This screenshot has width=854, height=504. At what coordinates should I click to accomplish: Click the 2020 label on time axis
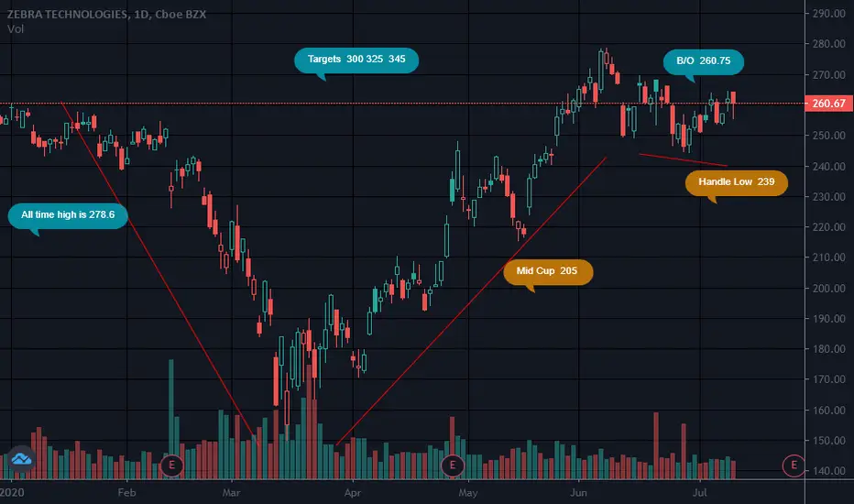click(x=13, y=491)
